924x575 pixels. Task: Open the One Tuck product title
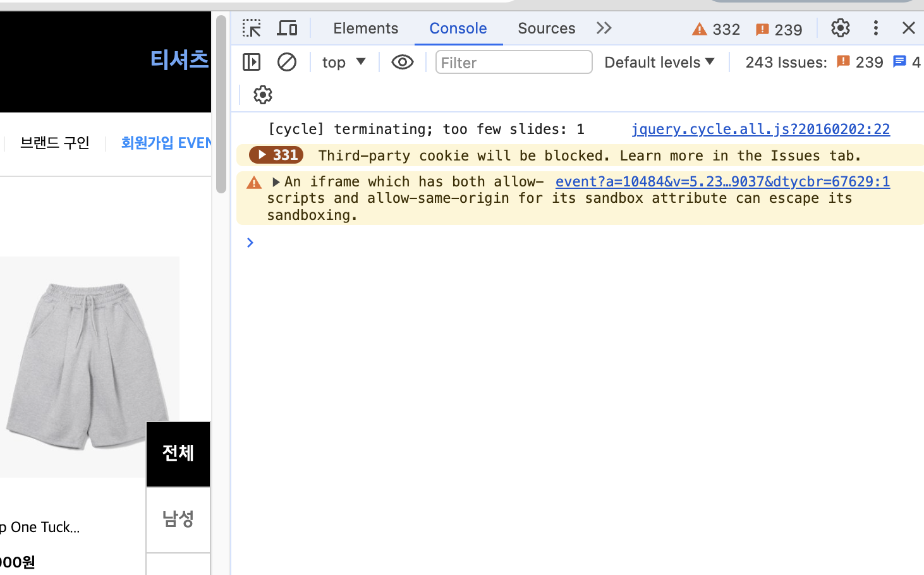40,527
